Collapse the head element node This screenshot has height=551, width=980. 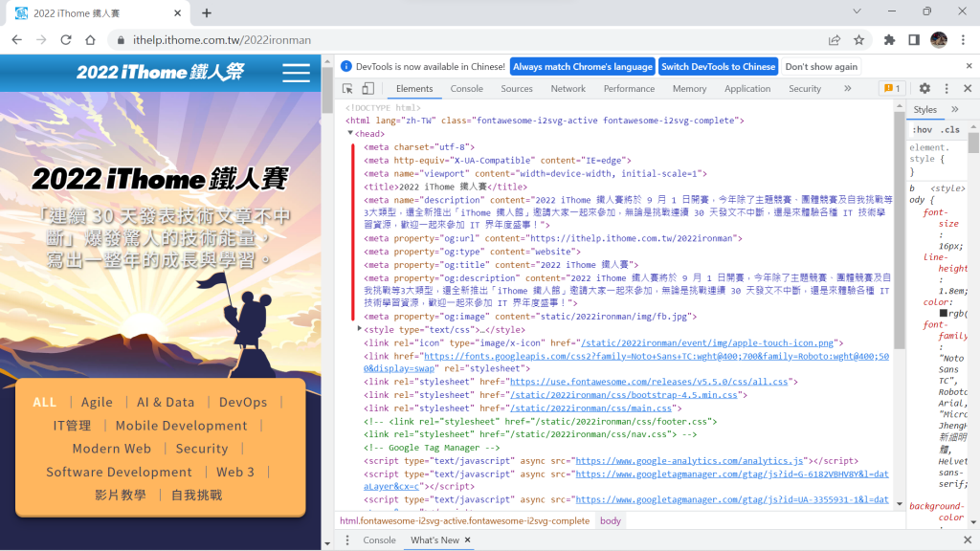(350, 133)
